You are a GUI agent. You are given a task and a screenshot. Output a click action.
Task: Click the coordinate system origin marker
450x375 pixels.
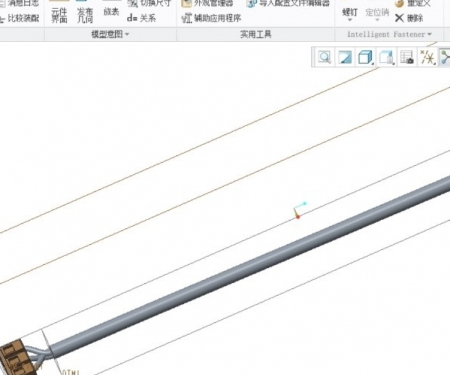298,217
